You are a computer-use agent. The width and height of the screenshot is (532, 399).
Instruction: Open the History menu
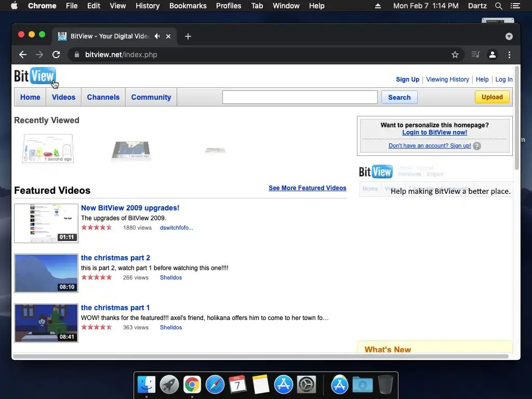148,6
